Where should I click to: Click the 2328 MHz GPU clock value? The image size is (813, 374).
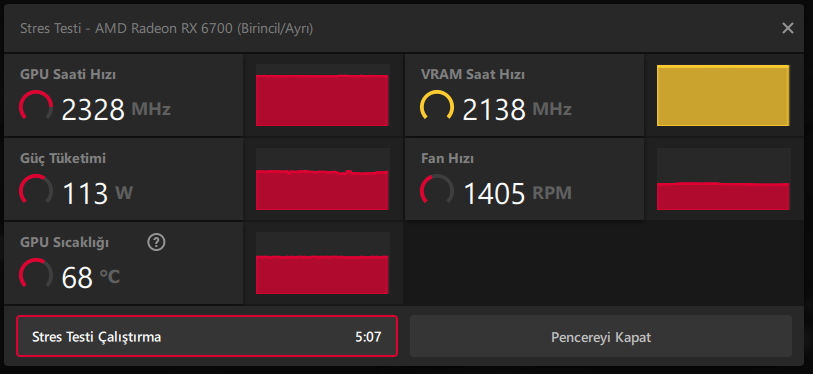coord(116,109)
